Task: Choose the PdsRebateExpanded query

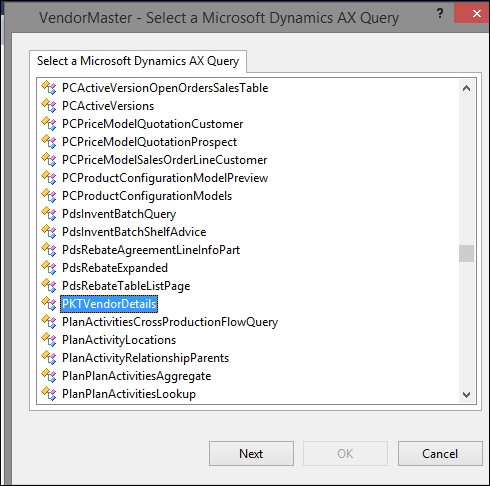Action: click(x=115, y=268)
